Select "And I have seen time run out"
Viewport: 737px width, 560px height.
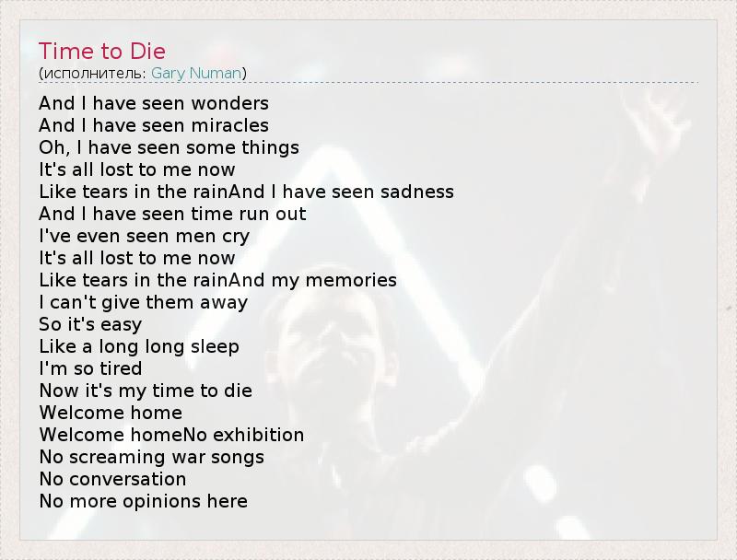(x=172, y=214)
